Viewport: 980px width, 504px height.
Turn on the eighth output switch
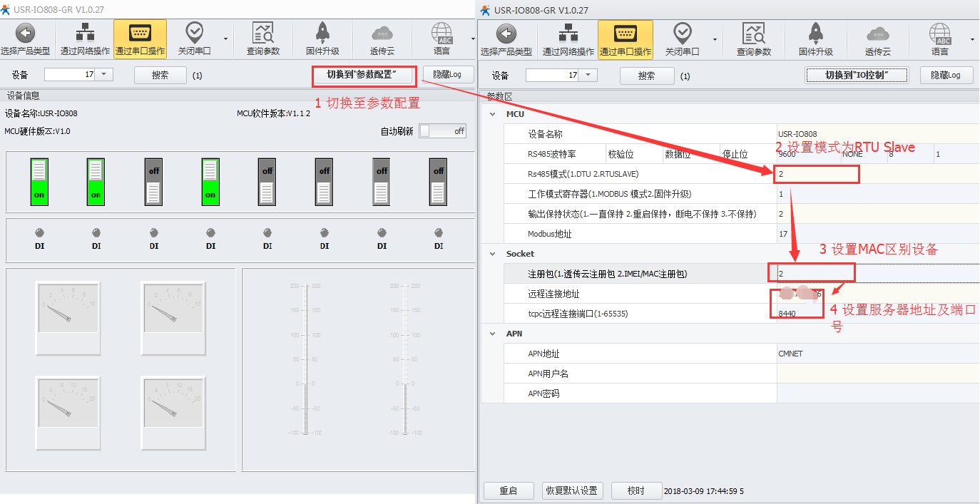[439, 181]
